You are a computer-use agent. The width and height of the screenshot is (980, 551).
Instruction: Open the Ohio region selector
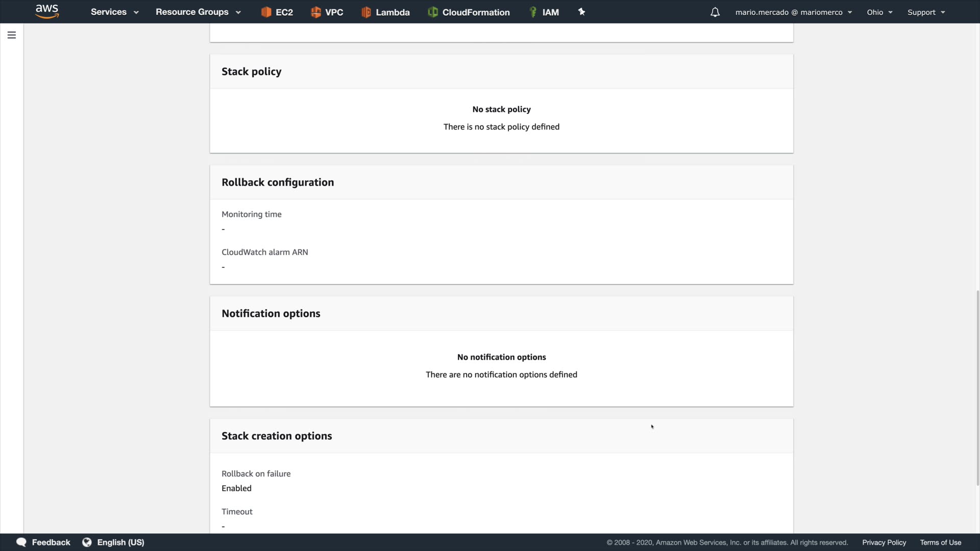tap(879, 12)
